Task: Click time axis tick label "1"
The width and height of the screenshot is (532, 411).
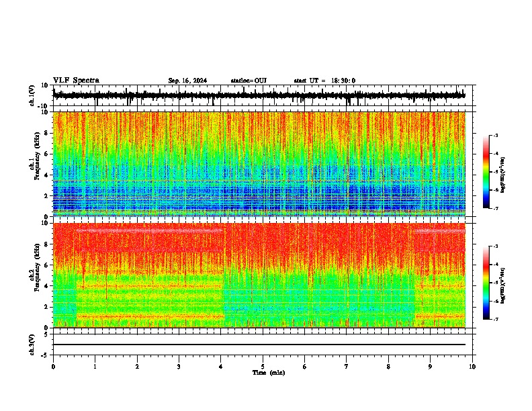Action: click(95, 366)
